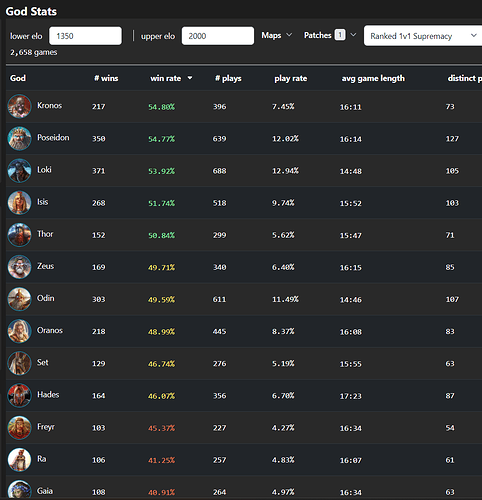Screen dimensions: 482x500
Task: Click the upper elo input box
Action: click(x=218, y=36)
